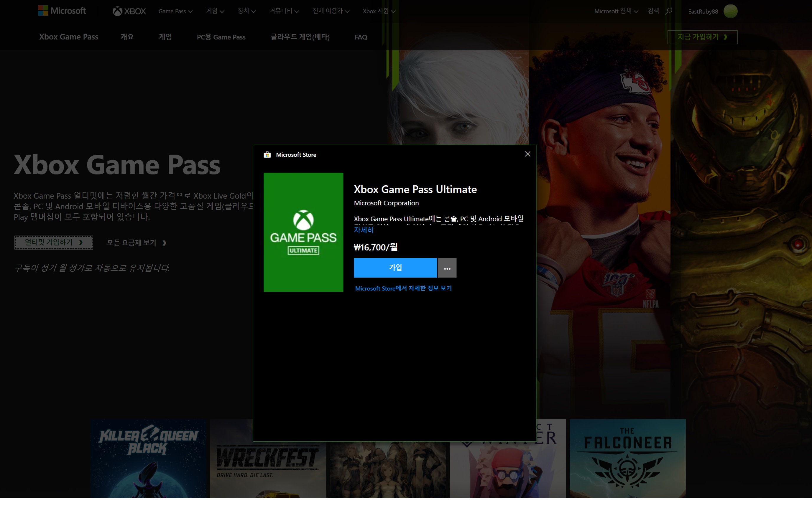812x513 pixels.
Task: Click the Xbox Game Pass Ultimate title
Action: point(415,189)
